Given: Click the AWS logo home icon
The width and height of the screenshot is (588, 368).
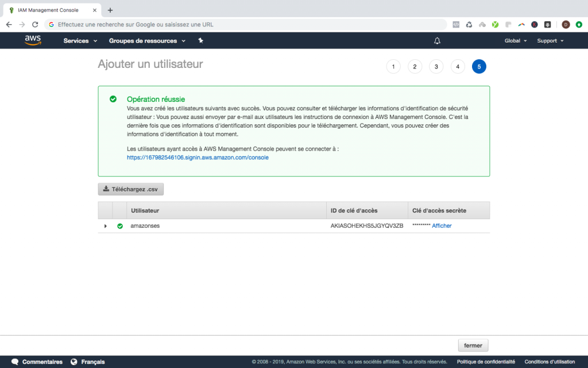Looking at the screenshot, I should (x=33, y=41).
